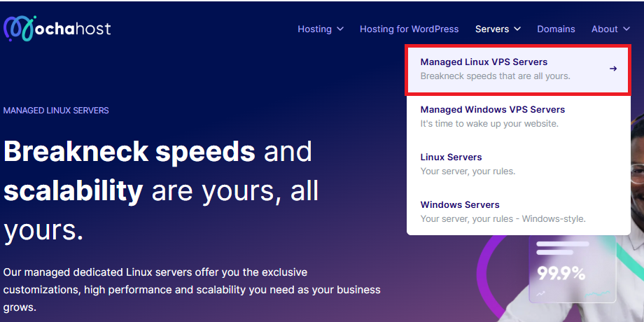Screen dimensions: 644x322
Task: Choose Windows Servers menu entry
Action: pos(518,211)
